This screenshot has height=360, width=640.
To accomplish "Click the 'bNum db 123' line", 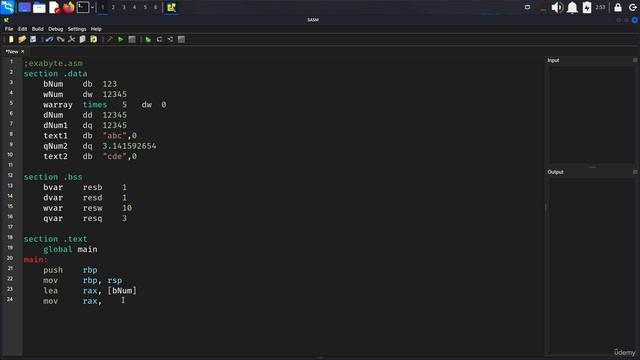I will 80,84.
